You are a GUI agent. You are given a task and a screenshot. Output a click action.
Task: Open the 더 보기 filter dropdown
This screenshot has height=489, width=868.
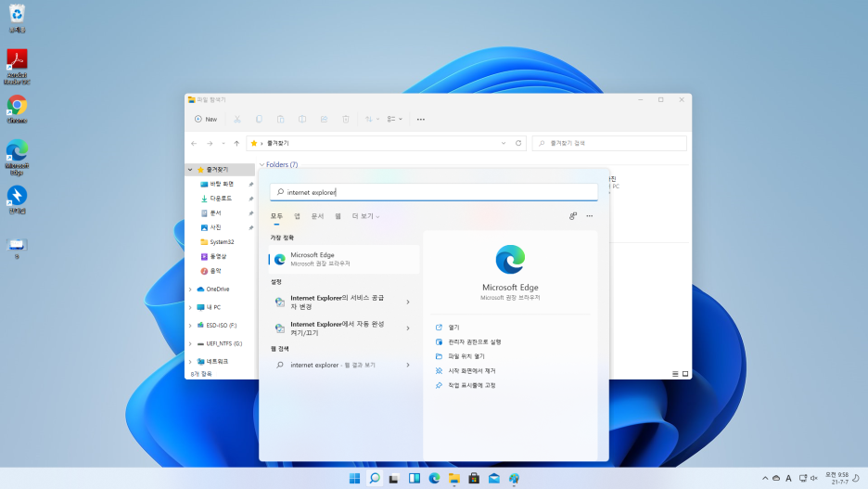pos(366,216)
